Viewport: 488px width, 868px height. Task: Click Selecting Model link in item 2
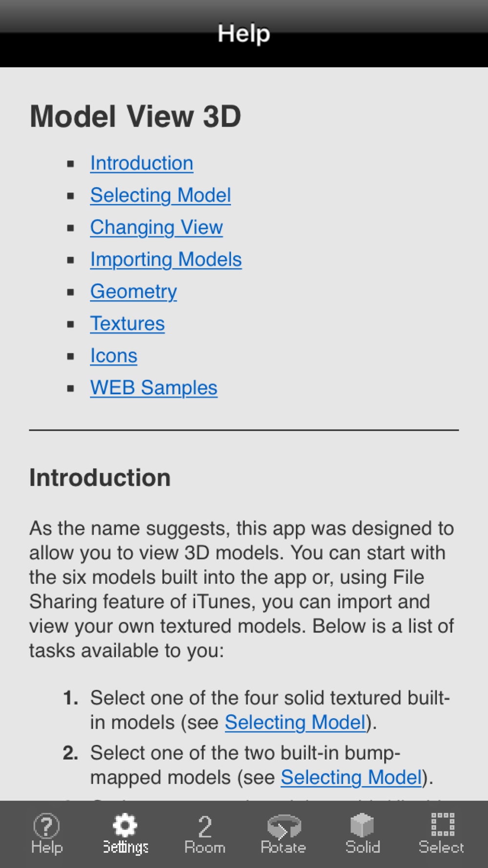click(x=351, y=778)
